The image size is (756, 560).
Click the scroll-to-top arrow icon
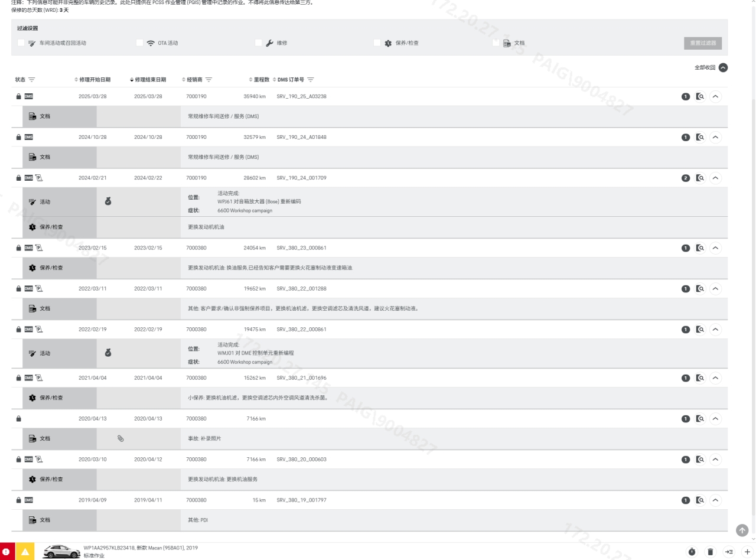(742, 530)
